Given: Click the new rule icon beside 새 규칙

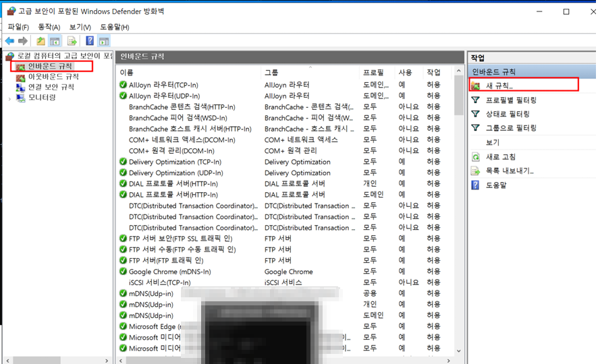Looking at the screenshot, I should coord(476,86).
